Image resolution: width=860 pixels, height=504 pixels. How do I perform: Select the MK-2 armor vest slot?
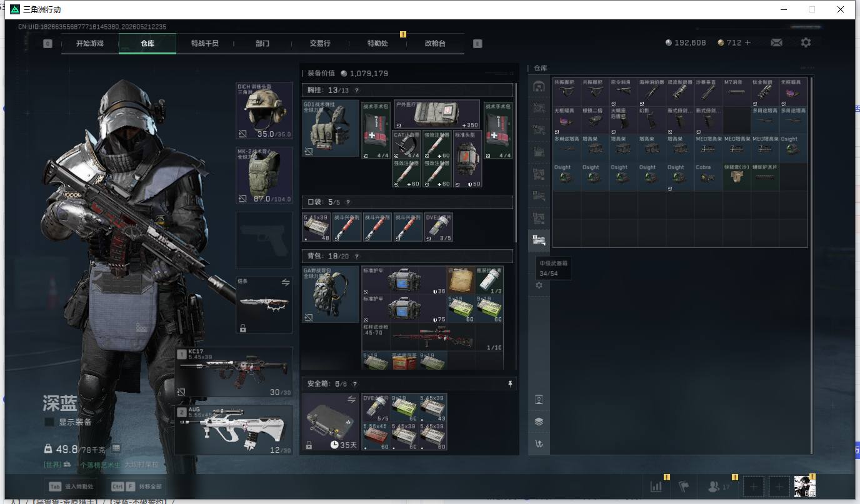point(264,175)
